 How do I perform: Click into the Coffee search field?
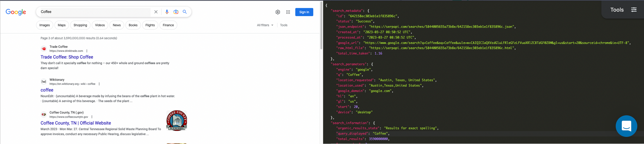[x=95, y=12]
